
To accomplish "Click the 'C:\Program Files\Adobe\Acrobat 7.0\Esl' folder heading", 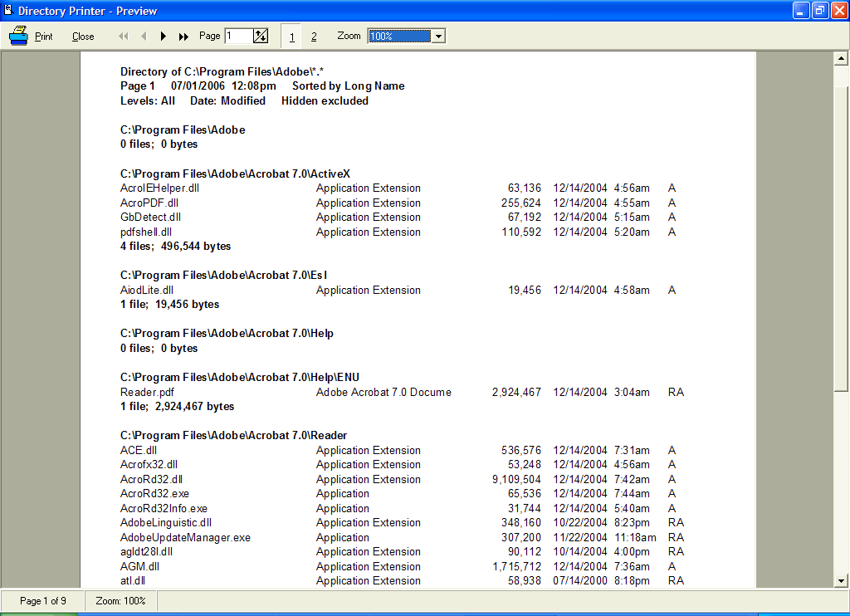I will (224, 276).
